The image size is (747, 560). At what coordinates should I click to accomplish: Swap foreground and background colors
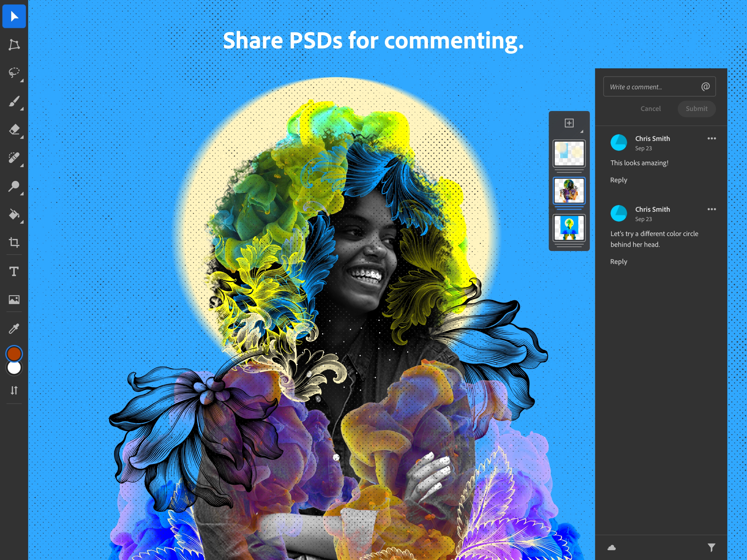14,390
